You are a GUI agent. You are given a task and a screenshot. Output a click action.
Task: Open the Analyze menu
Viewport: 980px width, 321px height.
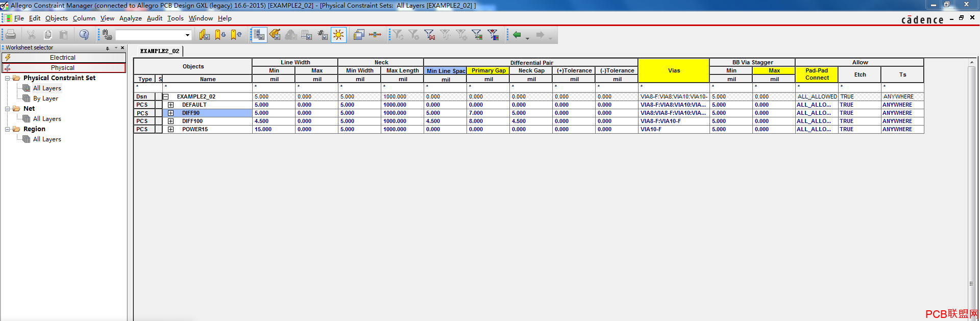click(x=131, y=18)
